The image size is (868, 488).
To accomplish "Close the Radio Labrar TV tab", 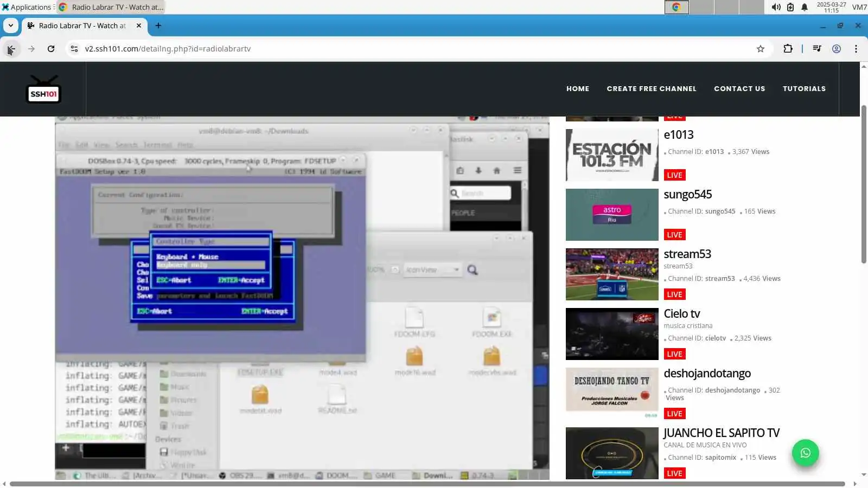I will (139, 25).
